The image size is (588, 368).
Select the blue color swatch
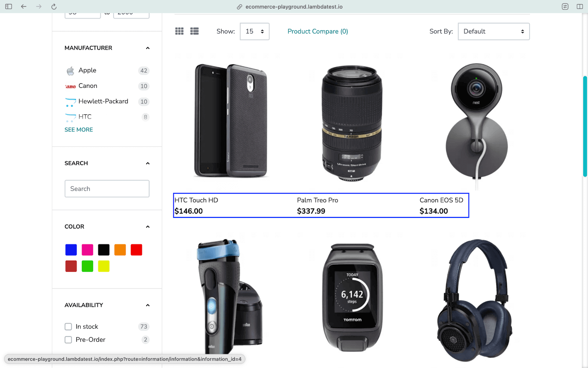pos(71,250)
